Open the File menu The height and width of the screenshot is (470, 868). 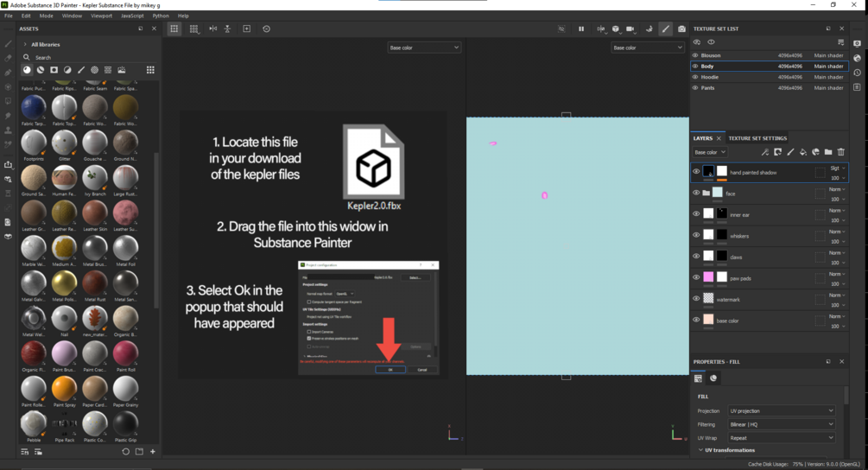(9, 16)
